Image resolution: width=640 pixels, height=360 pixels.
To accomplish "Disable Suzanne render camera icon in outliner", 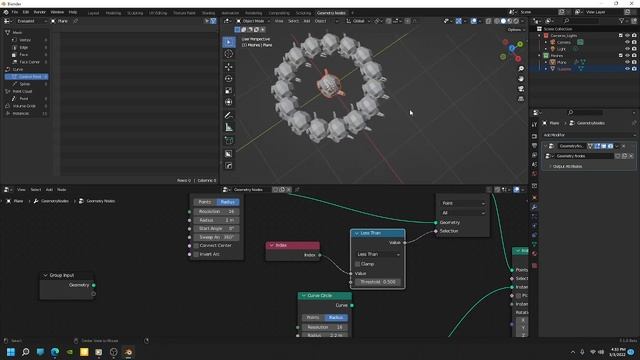I will pyautogui.click(x=634, y=69).
